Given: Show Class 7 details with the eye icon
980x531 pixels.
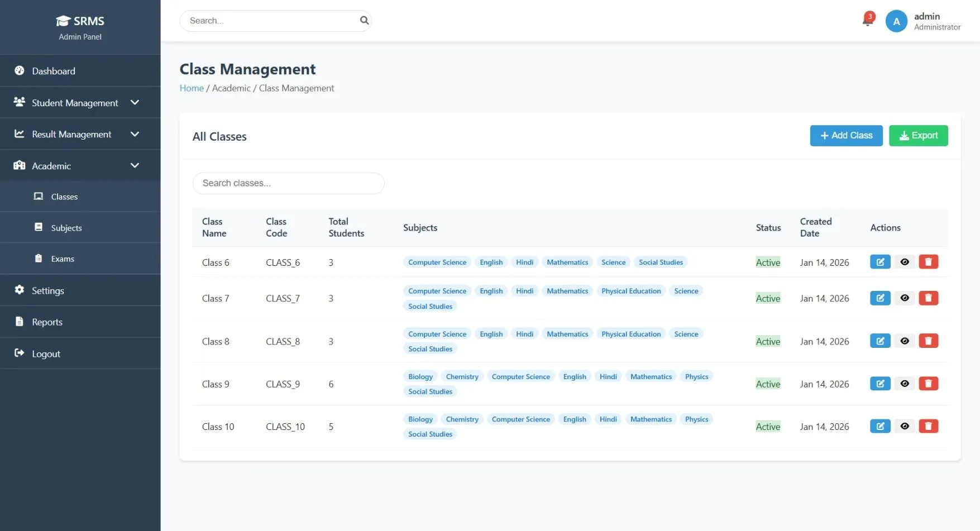Looking at the screenshot, I should click(904, 298).
